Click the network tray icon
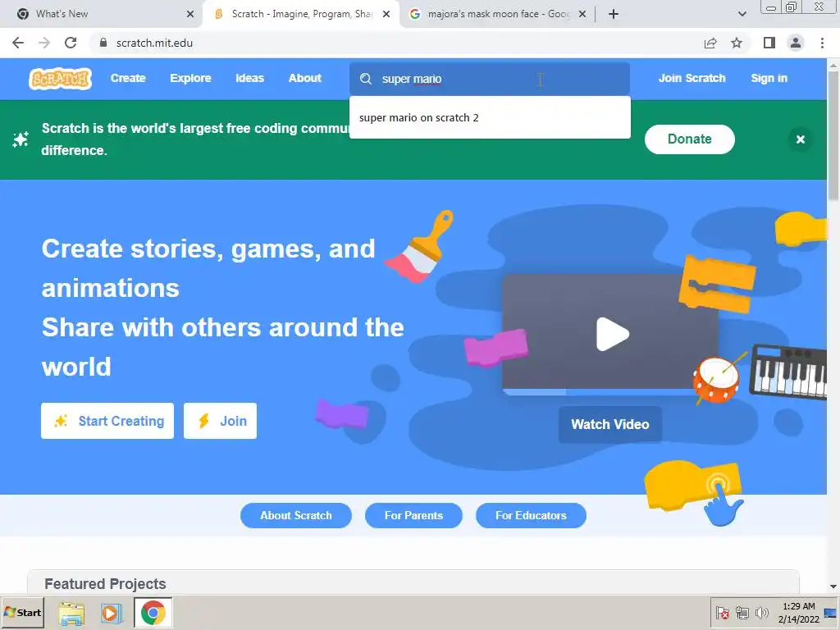The height and width of the screenshot is (630, 840). 742,612
